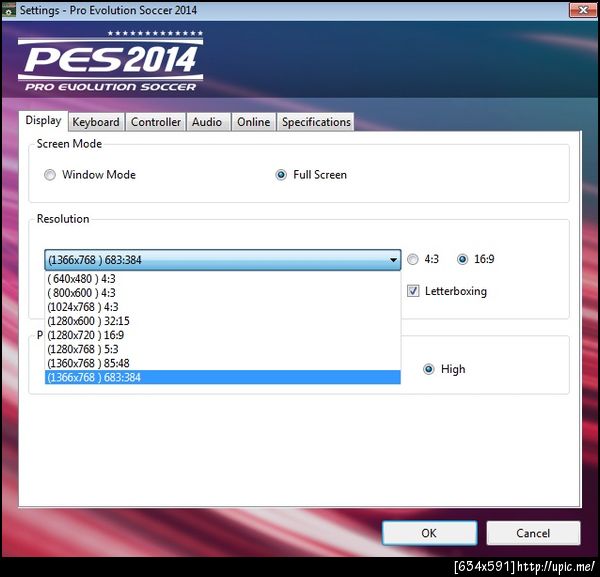Screen dimensions: 600x577
Task: Pick (1280x720) 16:9 resolution
Action: [223, 335]
